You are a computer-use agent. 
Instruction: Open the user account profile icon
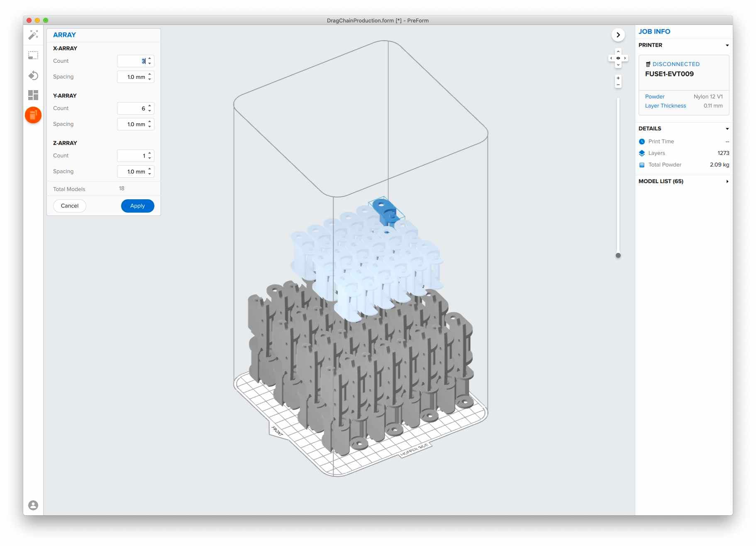point(33,505)
